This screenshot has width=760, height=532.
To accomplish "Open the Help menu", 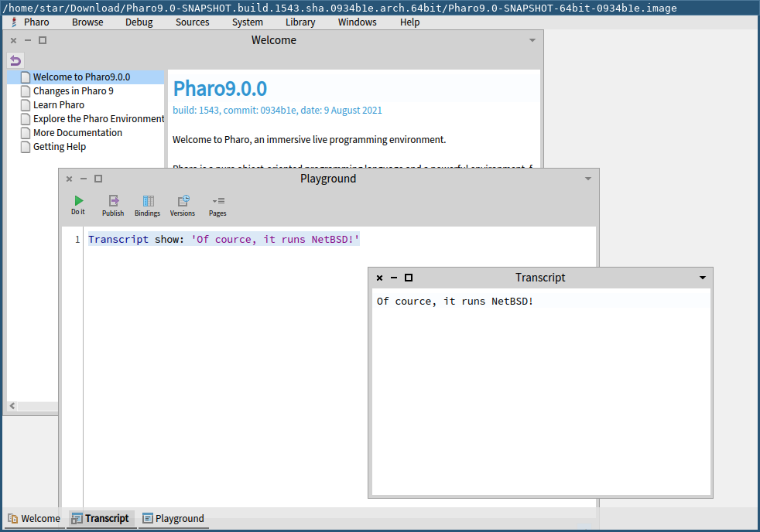I will pyautogui.click(x=409, y=22).
